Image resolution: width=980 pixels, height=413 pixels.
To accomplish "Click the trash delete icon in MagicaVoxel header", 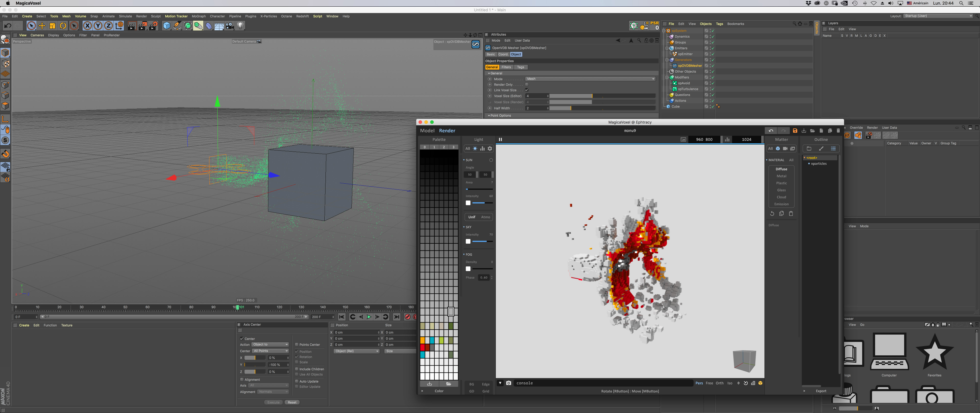I will [838, 130].
